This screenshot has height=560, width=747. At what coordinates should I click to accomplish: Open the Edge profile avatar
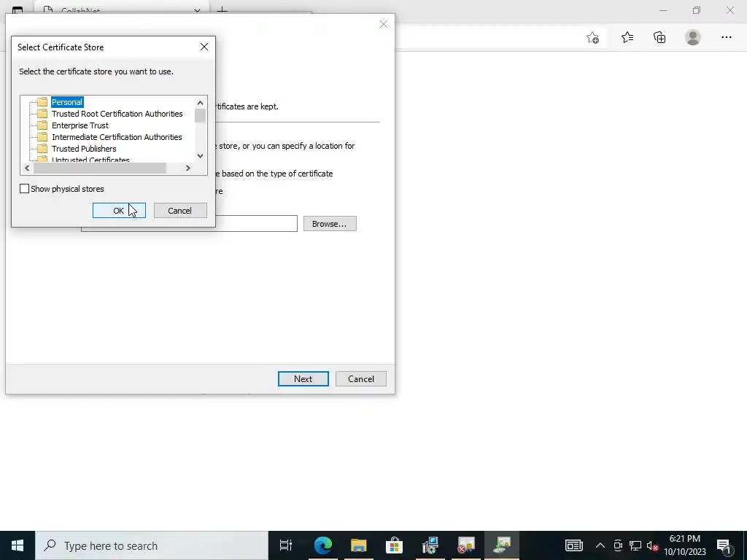(x=693, y=37)
